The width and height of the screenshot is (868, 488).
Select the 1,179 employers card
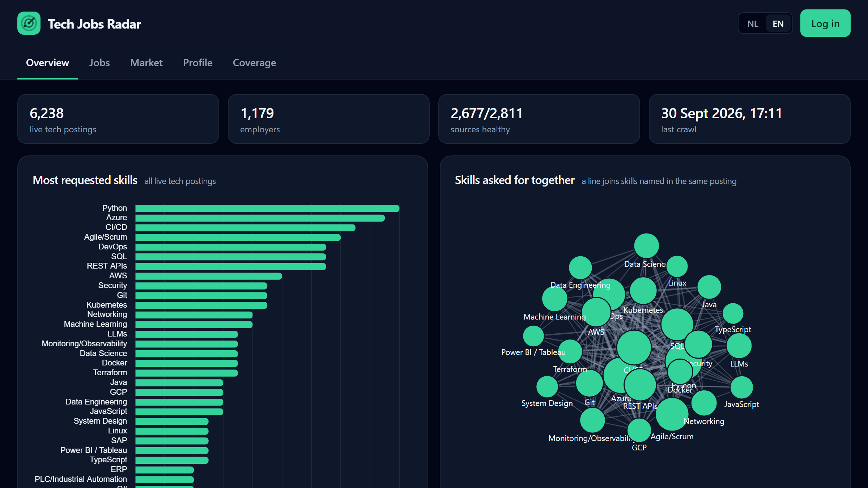(x=329, y=119)
